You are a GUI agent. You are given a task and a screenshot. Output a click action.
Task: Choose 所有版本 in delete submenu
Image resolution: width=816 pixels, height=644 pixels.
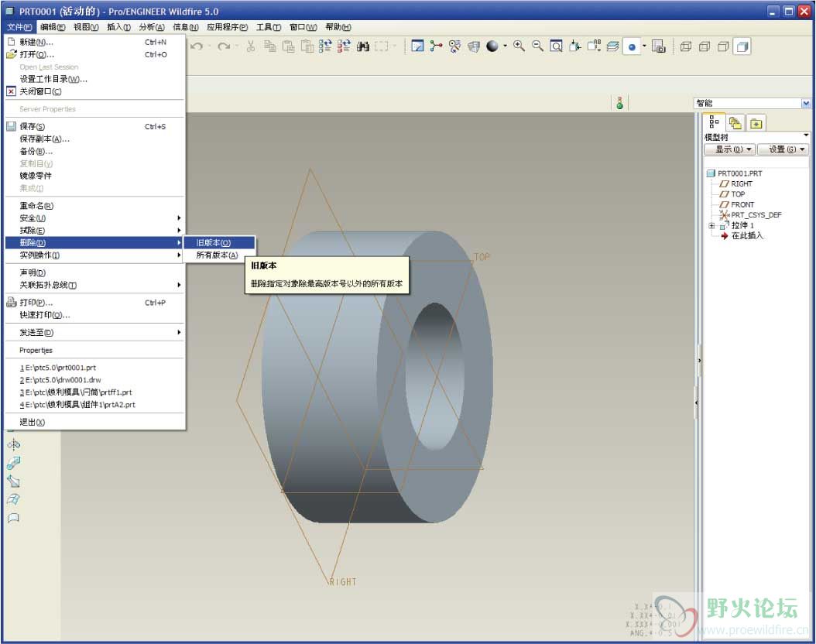click(219, 255)
